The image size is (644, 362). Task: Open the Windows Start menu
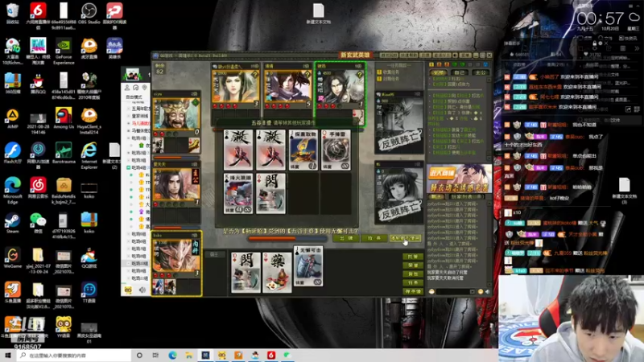(x=8, y=356)
